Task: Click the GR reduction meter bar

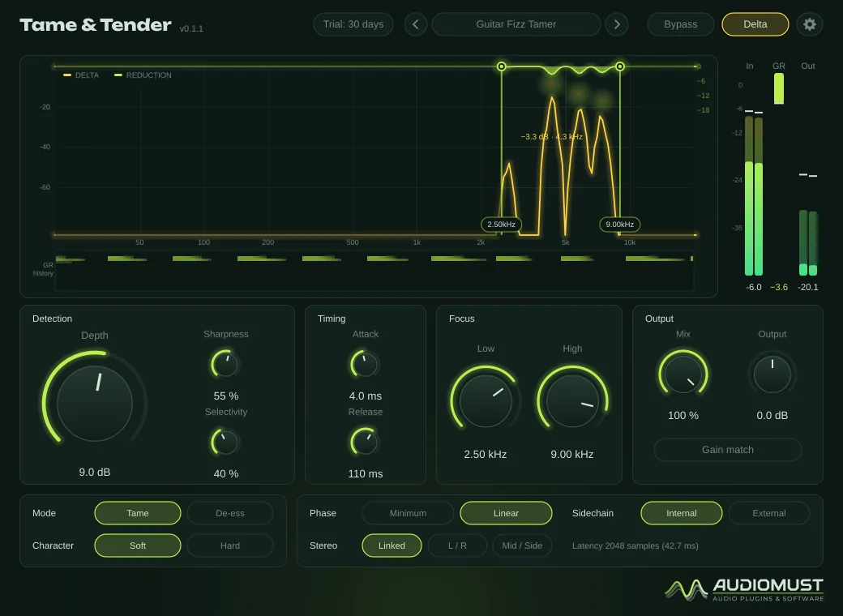Action: 778,88
